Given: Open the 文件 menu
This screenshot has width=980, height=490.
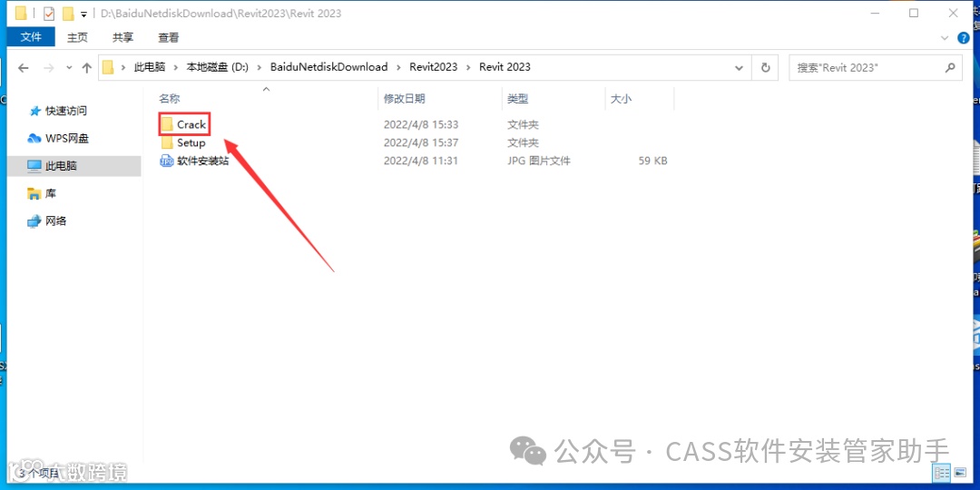Looking at the screenshot, I should (x=30, y=37).
